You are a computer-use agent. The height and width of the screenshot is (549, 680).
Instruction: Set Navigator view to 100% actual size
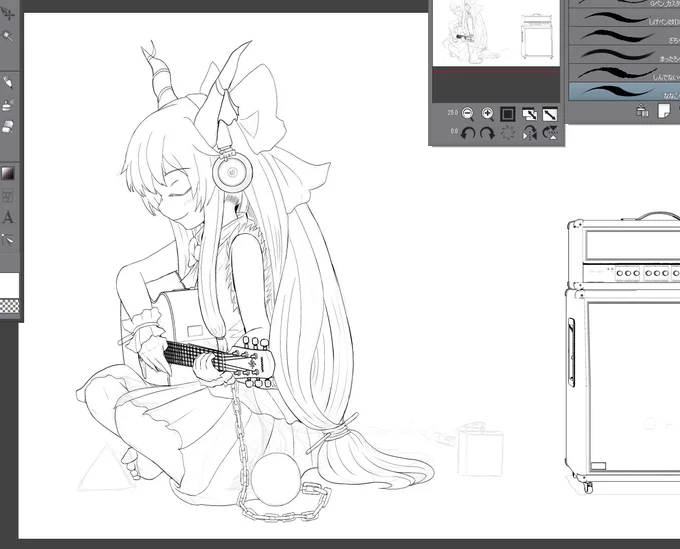[508, 114]
